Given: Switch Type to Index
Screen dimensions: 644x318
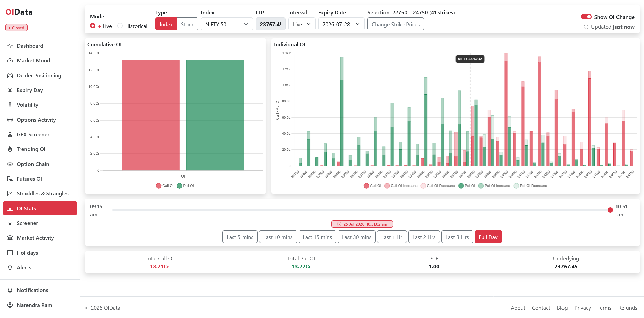Looking at the screenshot, I should click(166, 24).
